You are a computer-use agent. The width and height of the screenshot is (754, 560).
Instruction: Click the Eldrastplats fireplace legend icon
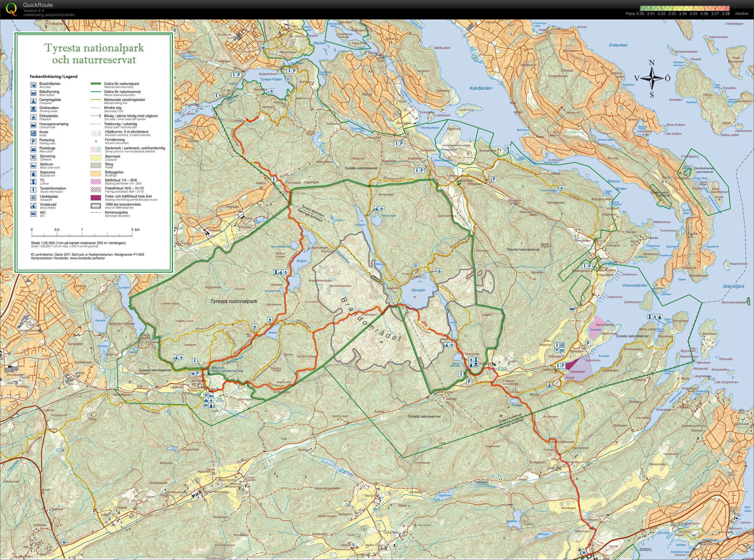point(33,117)
